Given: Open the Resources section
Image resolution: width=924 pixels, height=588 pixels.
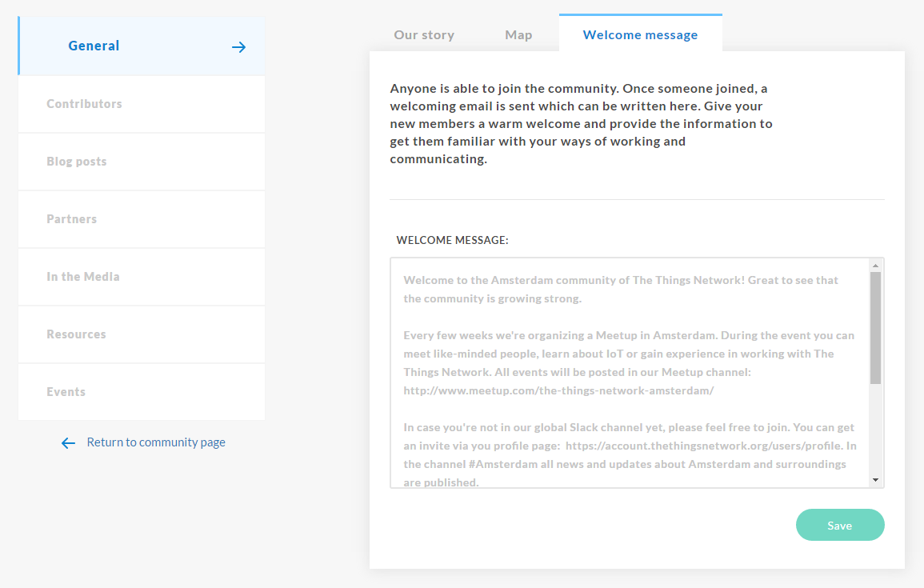Looking at the screenshot, I should 76,334.
